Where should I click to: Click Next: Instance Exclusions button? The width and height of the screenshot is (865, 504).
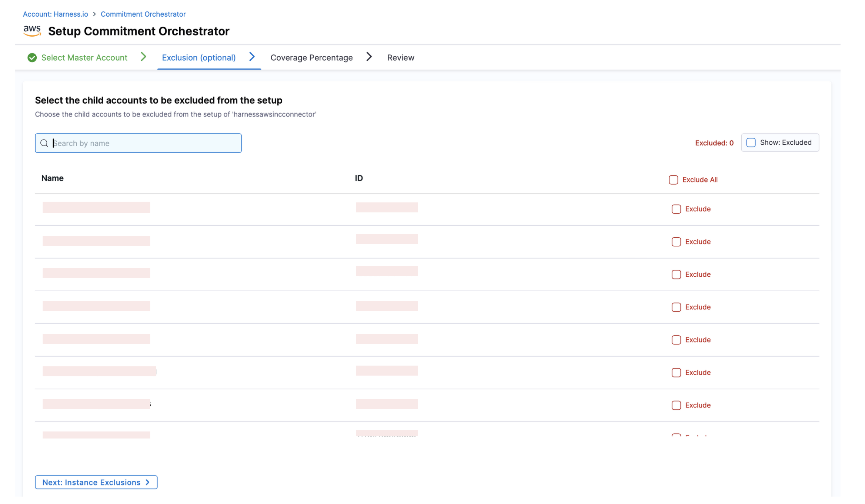[x=91, y=482]
